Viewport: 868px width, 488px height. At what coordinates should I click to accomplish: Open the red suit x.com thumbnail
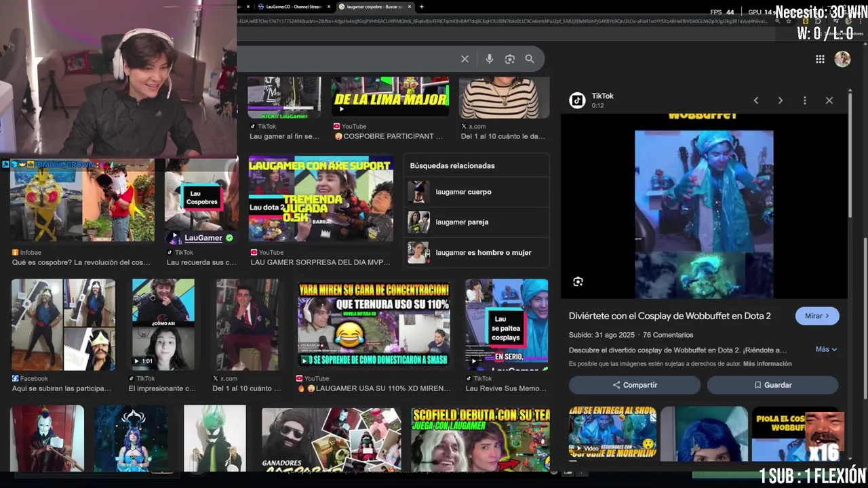coord(247,325)
